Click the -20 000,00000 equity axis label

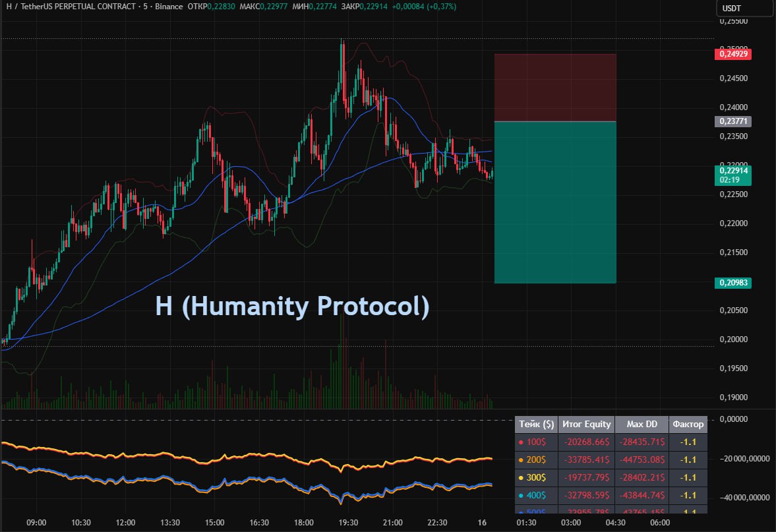(744, 459)
